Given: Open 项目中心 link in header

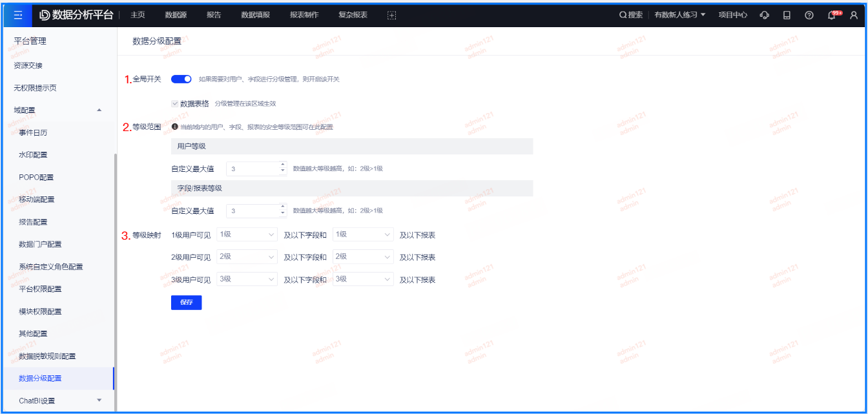Looking at the screenshot, I should [733, 15].
